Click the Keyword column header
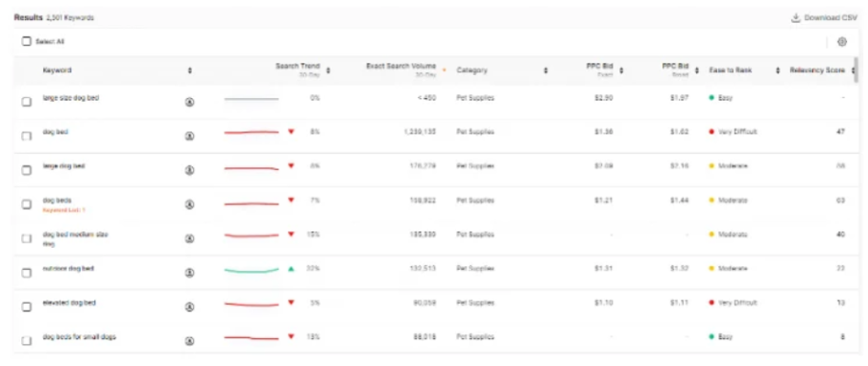Image resolution: width=868 pixels, height=366 pixels. (57, 70)
